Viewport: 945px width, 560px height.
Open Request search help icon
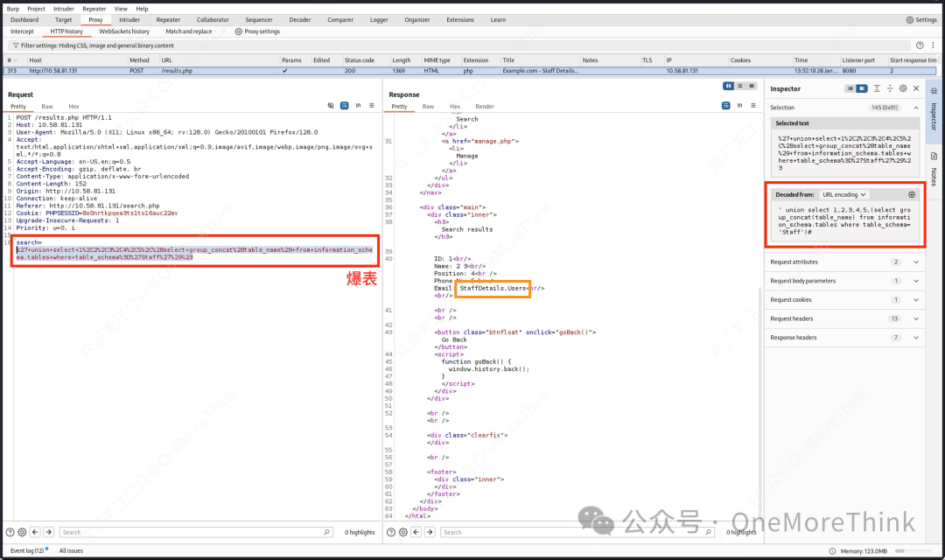tap(10, 532)
